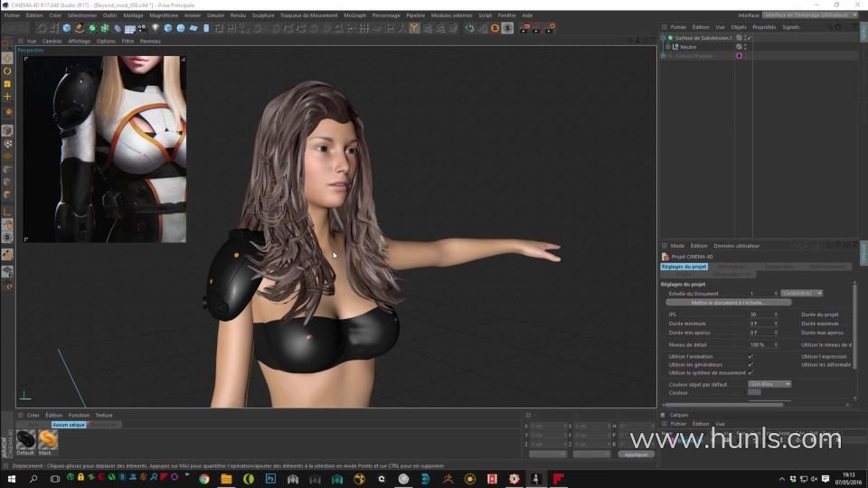
Task: Adjust Durée minimum stepper arrows
Action: tap(776, 324)
